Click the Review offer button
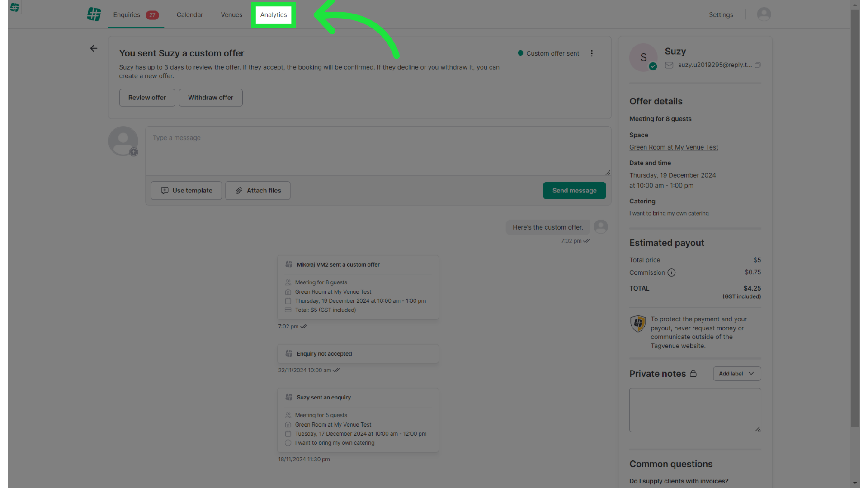 147,98
